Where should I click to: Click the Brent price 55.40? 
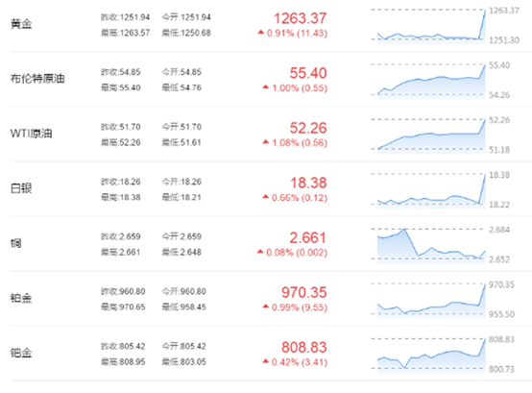click(308, 73)
